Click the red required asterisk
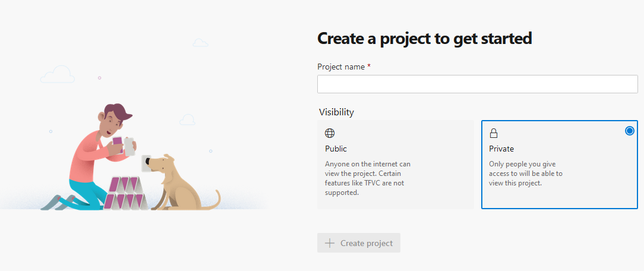 point(369,66)
